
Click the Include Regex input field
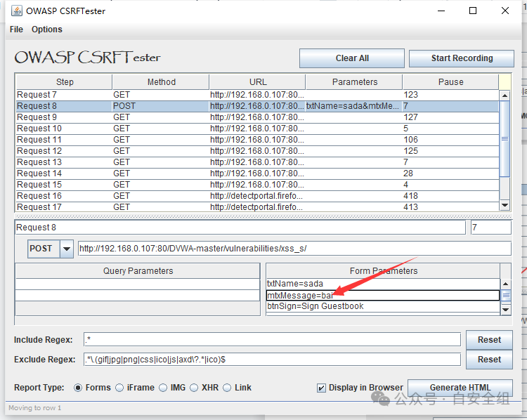272,340
